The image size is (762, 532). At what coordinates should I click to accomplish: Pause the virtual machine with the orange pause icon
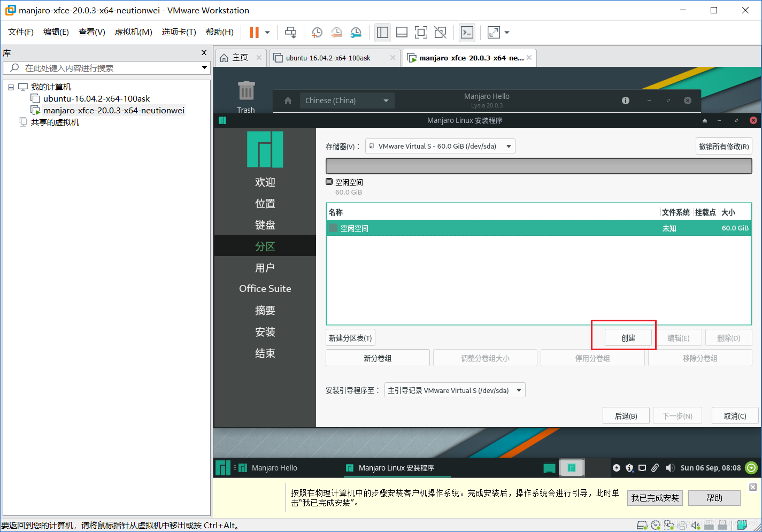(x=254, y=33)
